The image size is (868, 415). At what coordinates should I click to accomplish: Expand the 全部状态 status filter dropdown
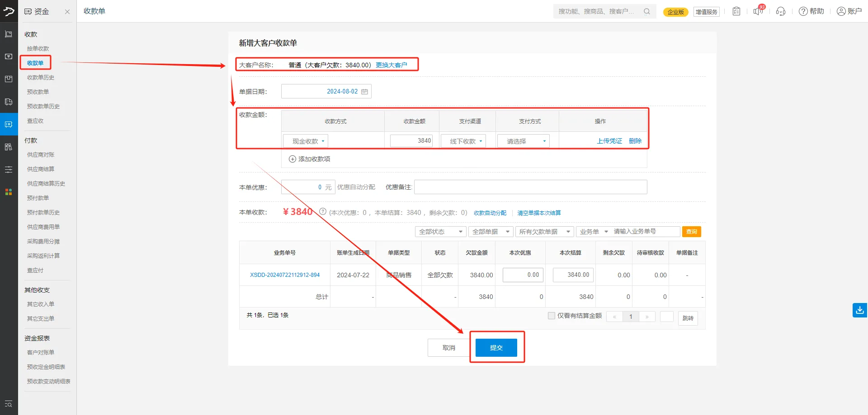click(x=440, y=231)
